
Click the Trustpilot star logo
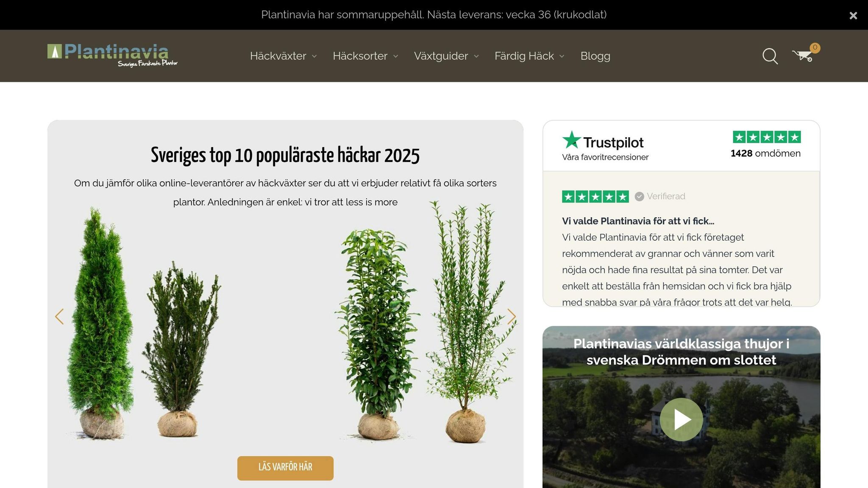click(571, 140)
